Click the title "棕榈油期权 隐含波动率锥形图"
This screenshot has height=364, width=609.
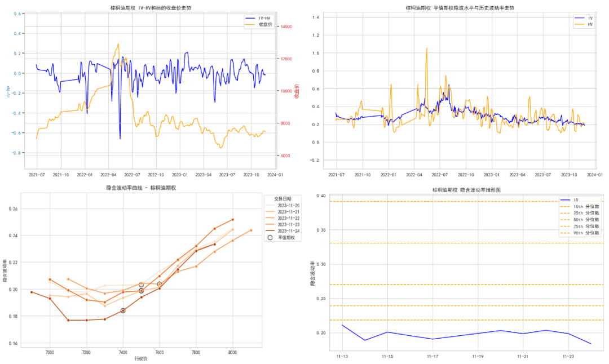click(466, 190)
